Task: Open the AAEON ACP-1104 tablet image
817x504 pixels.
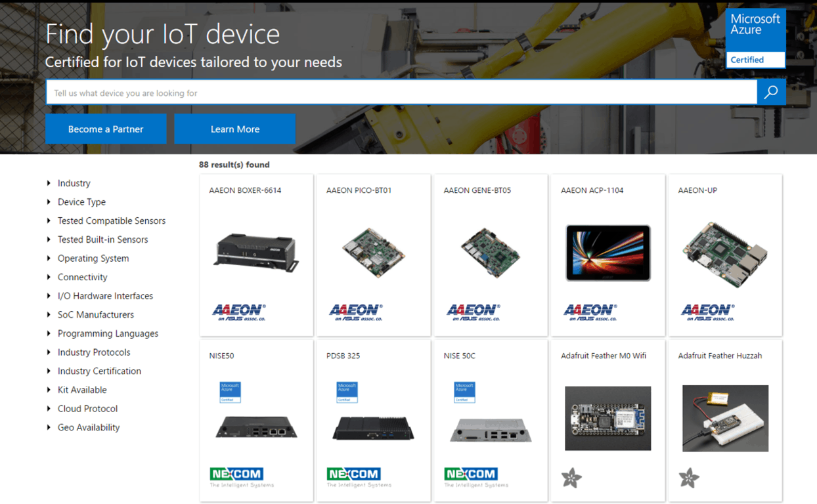Action: [607, 253]
